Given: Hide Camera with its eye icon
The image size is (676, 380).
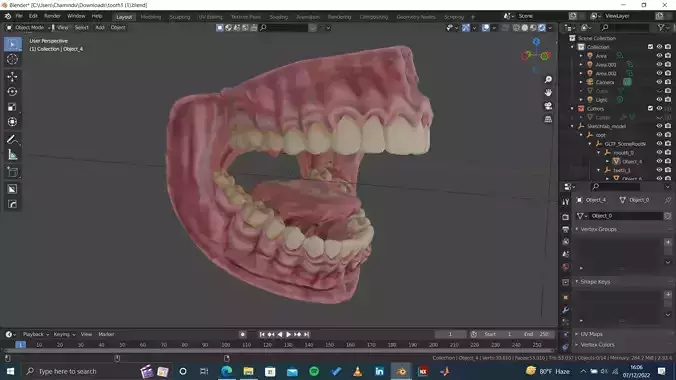Looking at the screenshot, I should click(x=659, y=82).
